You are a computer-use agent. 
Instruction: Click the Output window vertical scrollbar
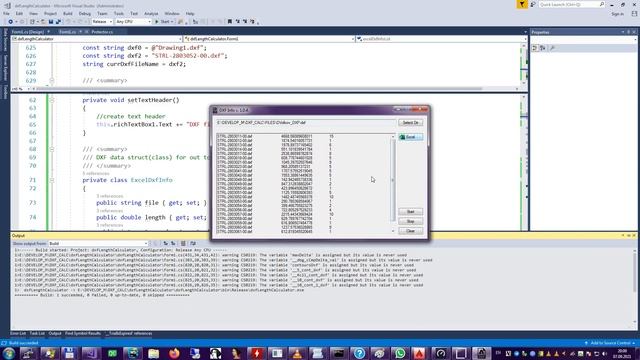point(634,286)
